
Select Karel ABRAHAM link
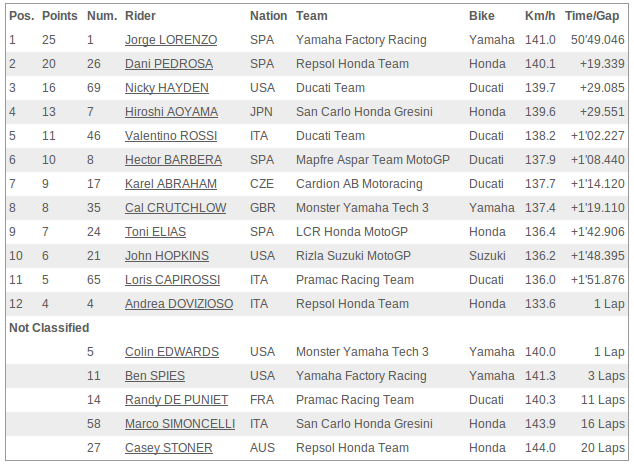[171, 184]
